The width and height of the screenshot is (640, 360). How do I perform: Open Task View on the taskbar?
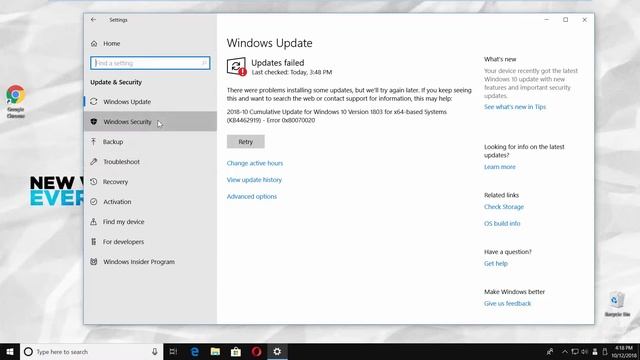[x=173, y=351]
